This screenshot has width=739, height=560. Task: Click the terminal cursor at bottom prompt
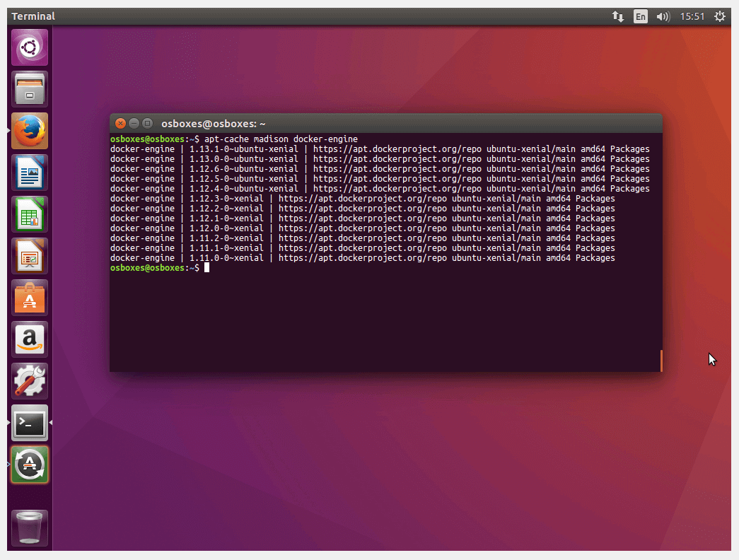[x=206, y=268]
